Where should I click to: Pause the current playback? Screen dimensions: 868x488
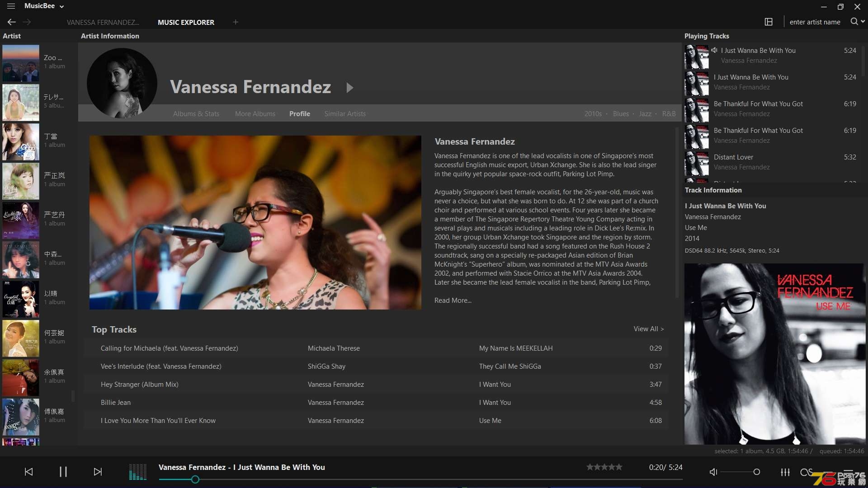click(x=63, y=472)
